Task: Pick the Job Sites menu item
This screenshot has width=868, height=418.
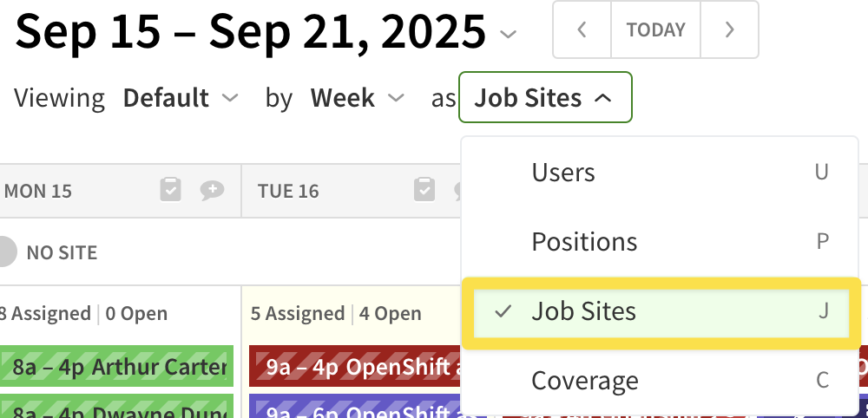Action: click(583, 311)
